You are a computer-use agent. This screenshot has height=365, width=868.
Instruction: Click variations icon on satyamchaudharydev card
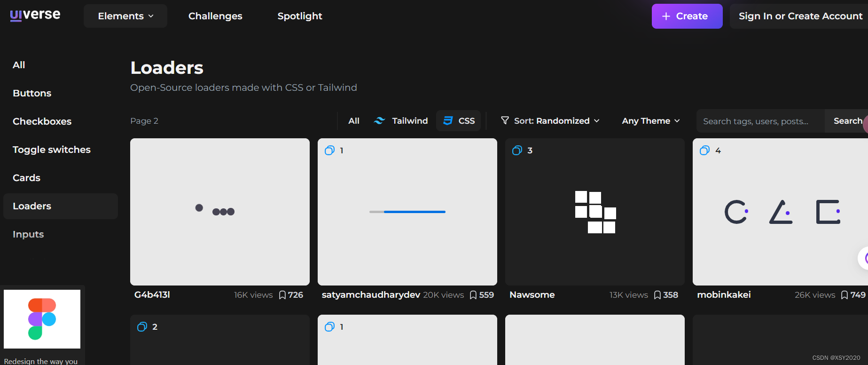[329, 151]
